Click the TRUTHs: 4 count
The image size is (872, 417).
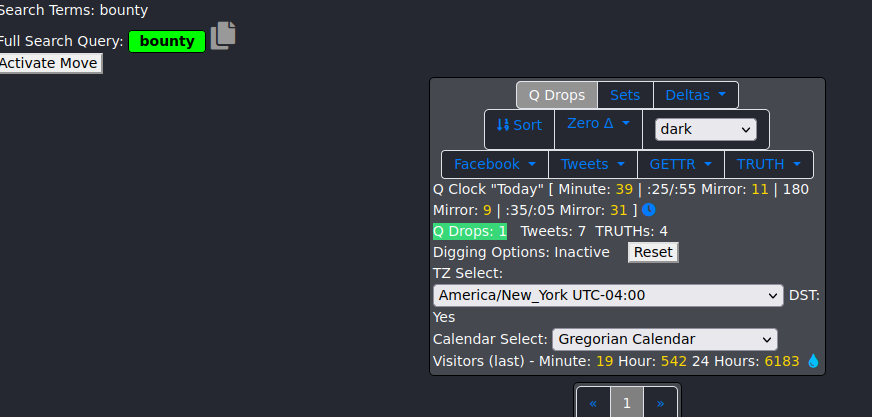[631, 231]
